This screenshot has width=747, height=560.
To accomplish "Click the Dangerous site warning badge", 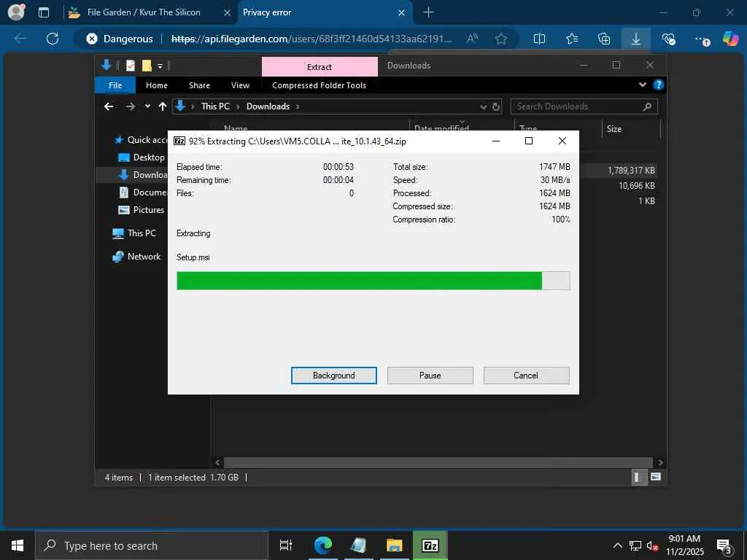I will point(120,39).
